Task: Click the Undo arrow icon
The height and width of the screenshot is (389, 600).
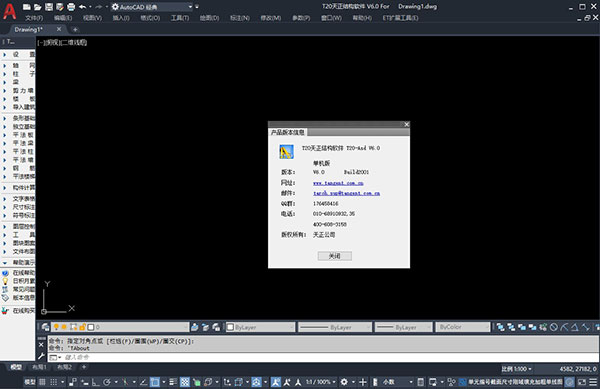Action: (82, 7)
